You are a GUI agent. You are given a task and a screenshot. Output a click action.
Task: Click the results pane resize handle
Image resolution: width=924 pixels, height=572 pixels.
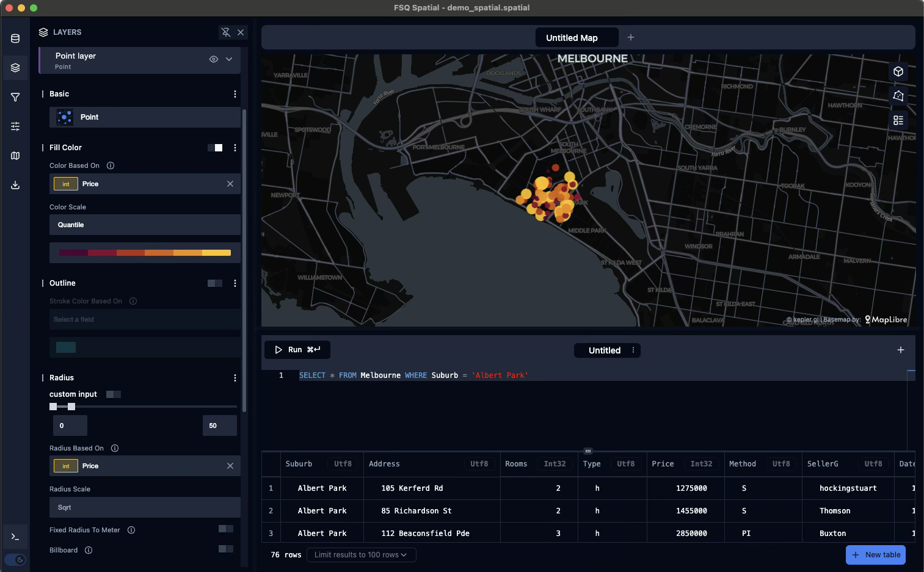tap(588, 451)
